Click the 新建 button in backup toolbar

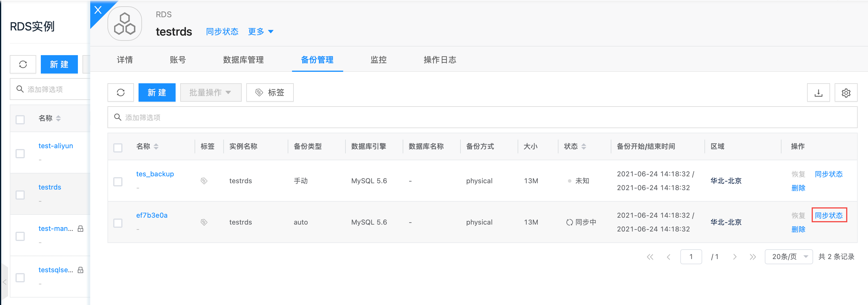[x=157, y=92]
